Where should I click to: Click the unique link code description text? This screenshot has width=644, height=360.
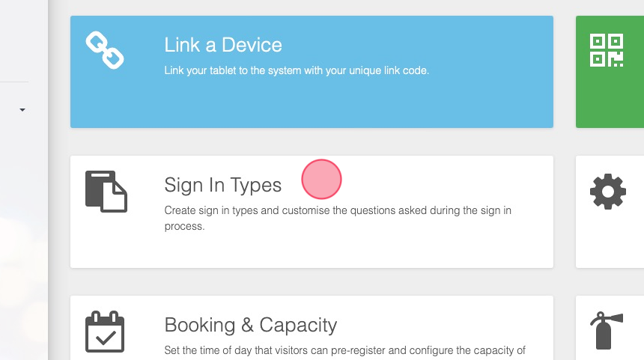(x=297, y=70)
